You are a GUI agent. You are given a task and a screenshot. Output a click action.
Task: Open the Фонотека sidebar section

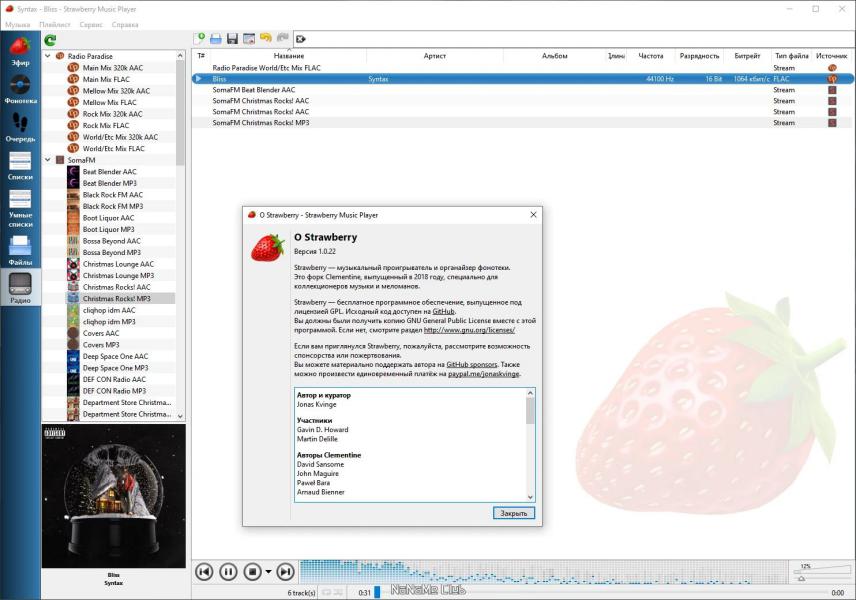pyautogui.click(x=20, y=89)
